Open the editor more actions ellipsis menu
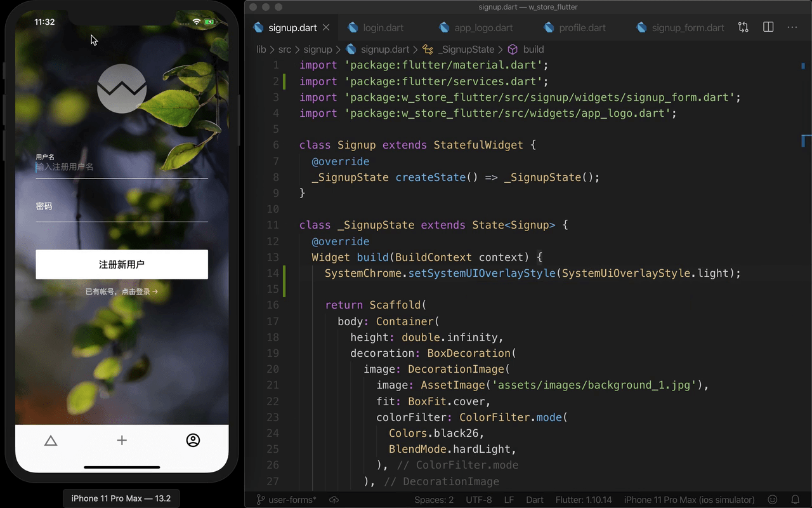 [x=792, y=27]
